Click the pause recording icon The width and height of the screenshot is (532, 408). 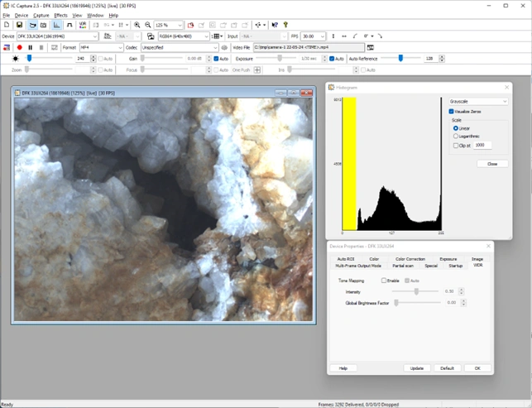point(31,47)
